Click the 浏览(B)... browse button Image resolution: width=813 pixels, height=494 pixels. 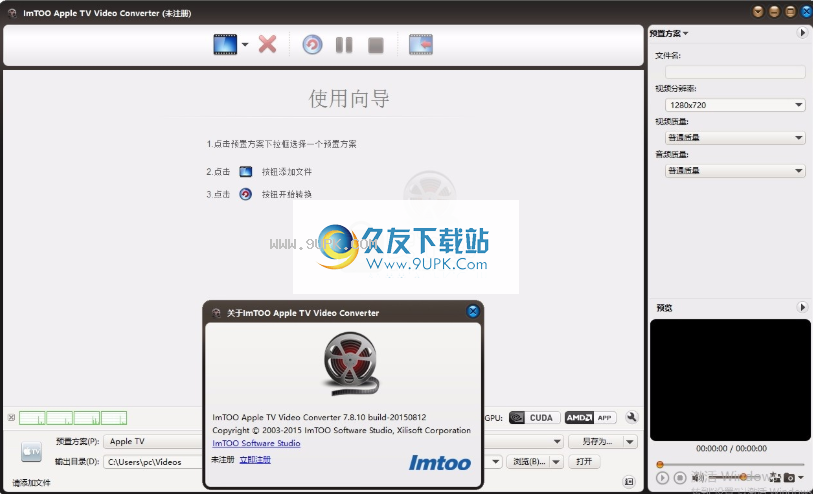[528, 461]
